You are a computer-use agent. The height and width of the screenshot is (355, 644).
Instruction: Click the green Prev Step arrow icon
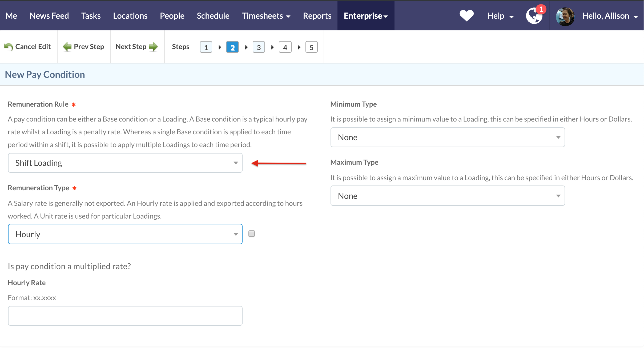click(67, 47)
